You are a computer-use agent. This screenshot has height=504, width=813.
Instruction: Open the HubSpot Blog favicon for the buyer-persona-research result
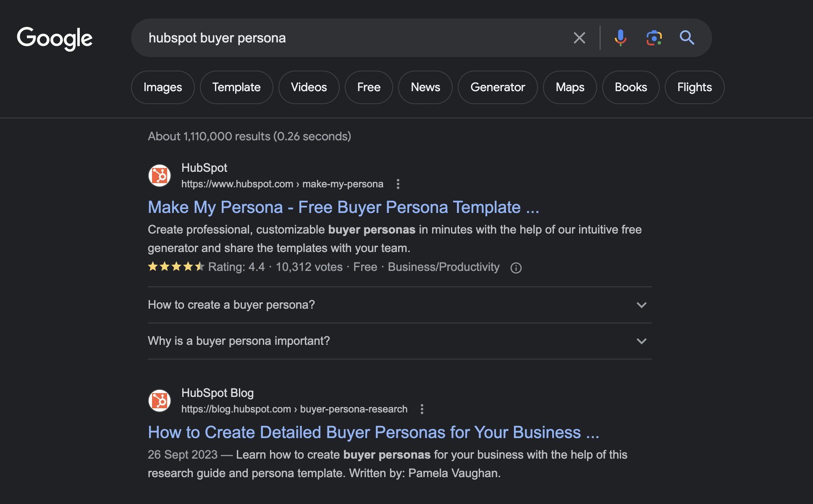160,400
